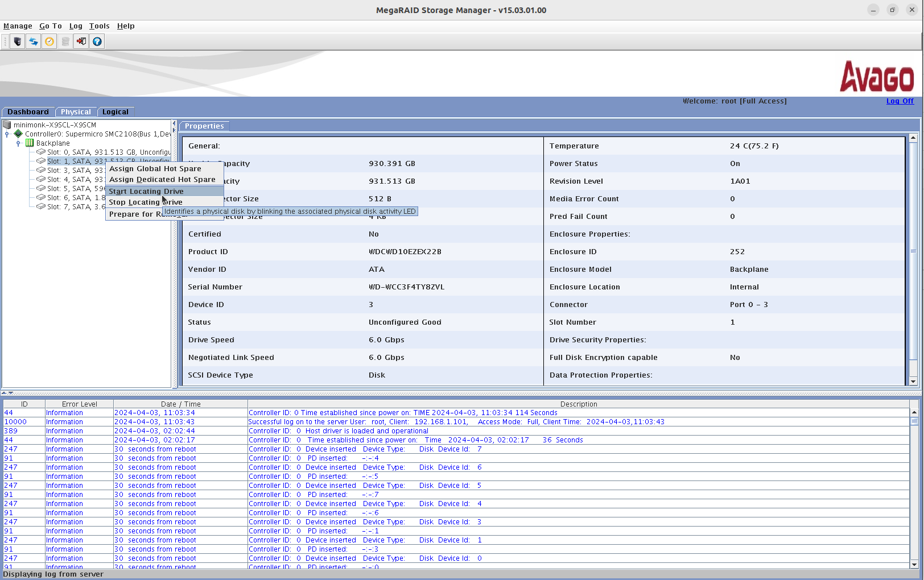
Task: Collapse the Controller0 tree node
Action: click(x=7, y=134)
